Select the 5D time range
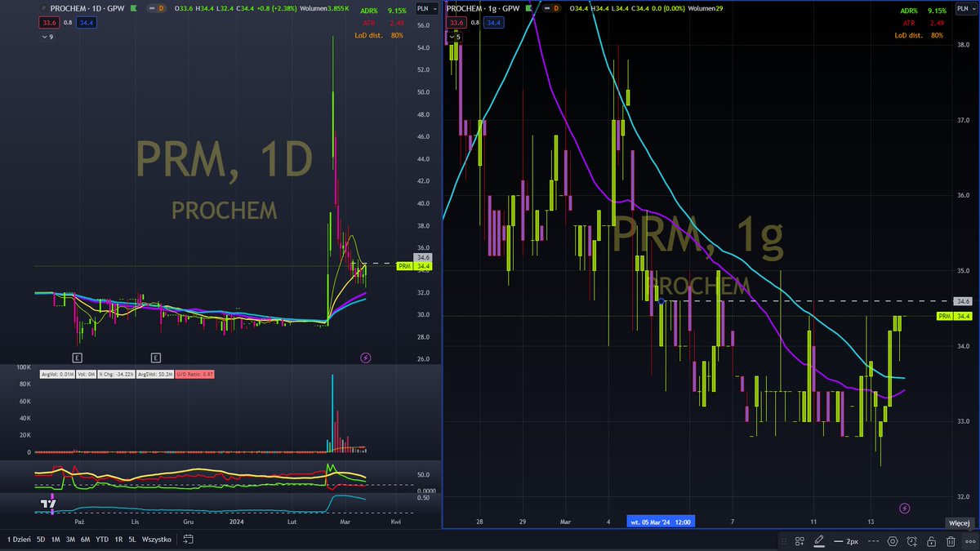This screenshot has height=551, width=980. pos(41,540)
